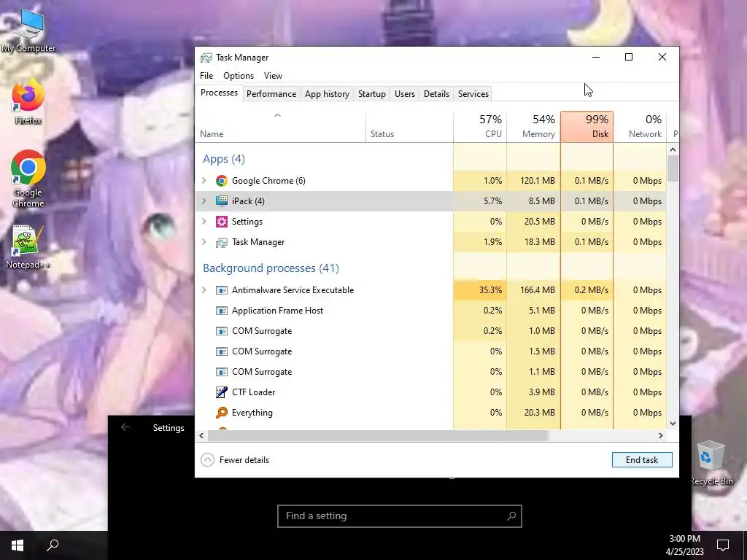Select the Firefox desktop shortcut
Viewport: 747px width, 560px height.
[x=28, y=102]
